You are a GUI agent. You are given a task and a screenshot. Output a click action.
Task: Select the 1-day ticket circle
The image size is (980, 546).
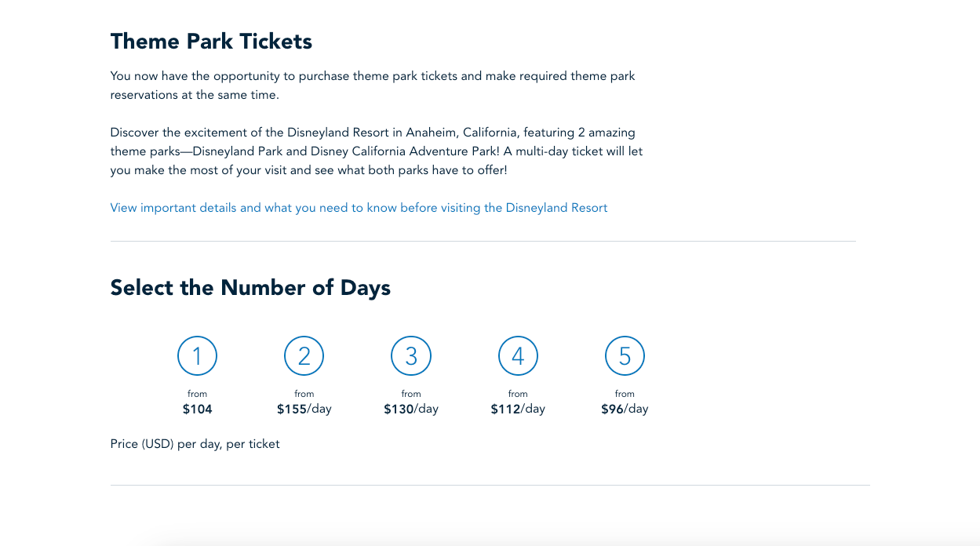(x=197, y=356)
